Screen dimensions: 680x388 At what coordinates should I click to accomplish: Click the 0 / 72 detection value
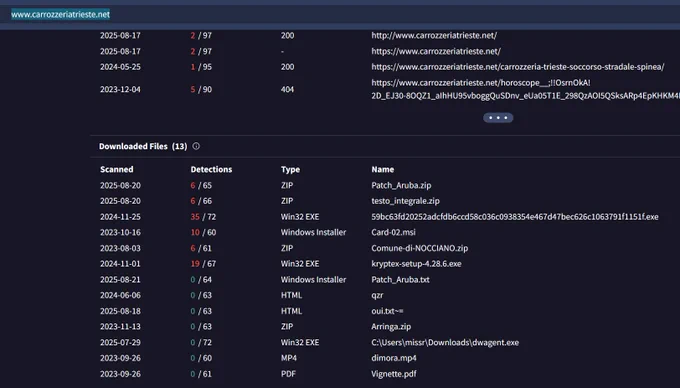click(201, 342)
